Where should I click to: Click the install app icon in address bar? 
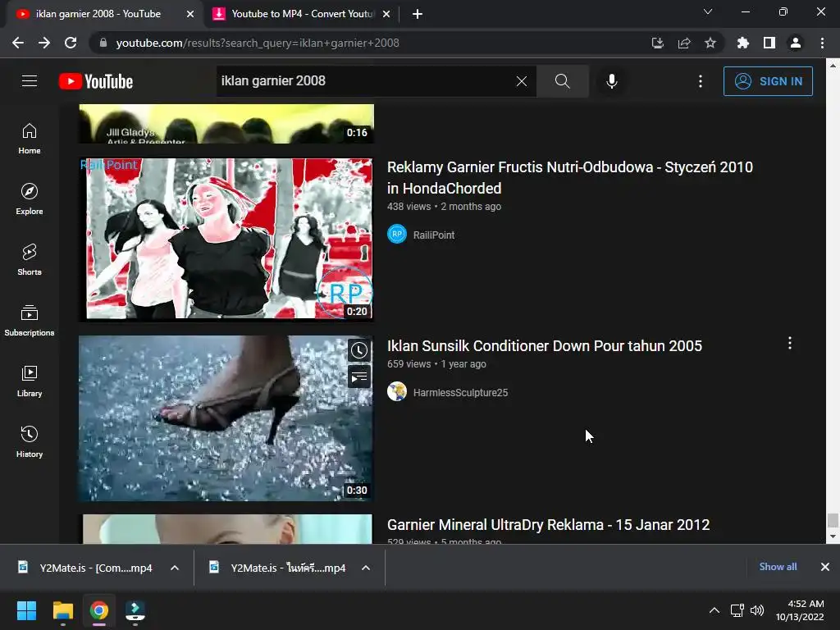pos(658,43)
